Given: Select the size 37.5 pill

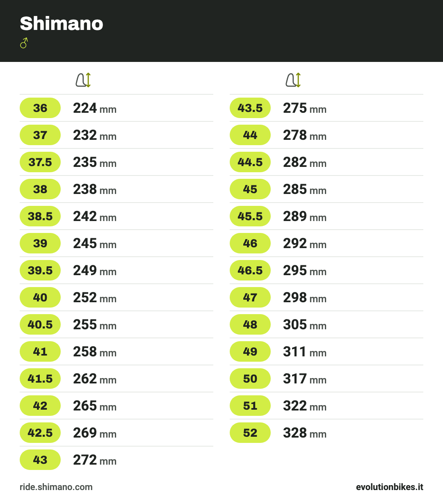Looking at the screenshot, I should point(40,162).
